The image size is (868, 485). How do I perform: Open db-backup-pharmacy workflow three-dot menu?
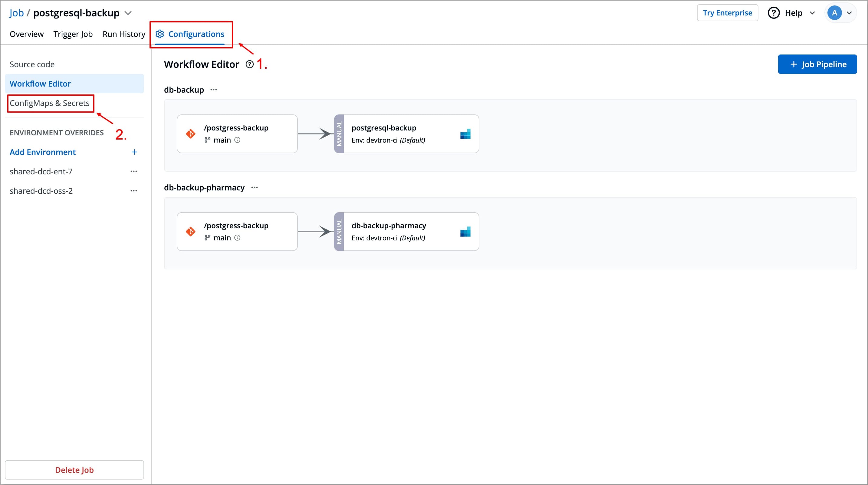tap(255, 187)
